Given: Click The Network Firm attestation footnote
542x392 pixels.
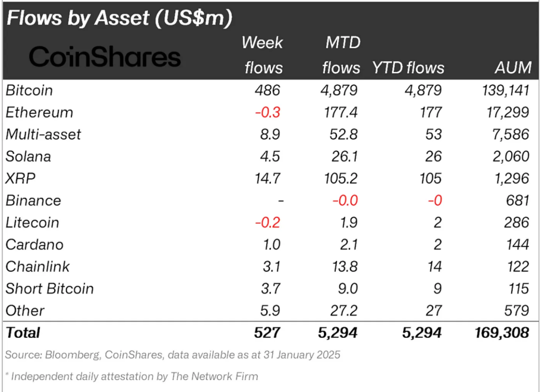Looking at the screenshot, I should tap(132, 376).
